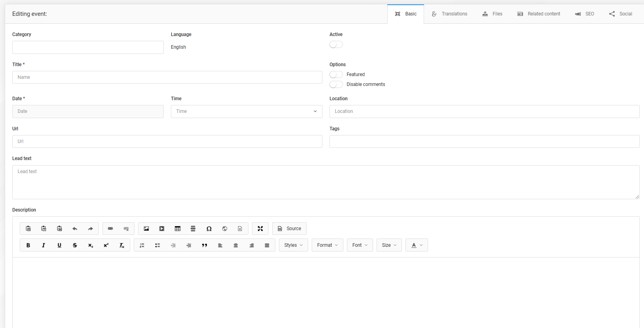Open the Time dropdown
Viewport: 644px width, 328px height.
246,111
